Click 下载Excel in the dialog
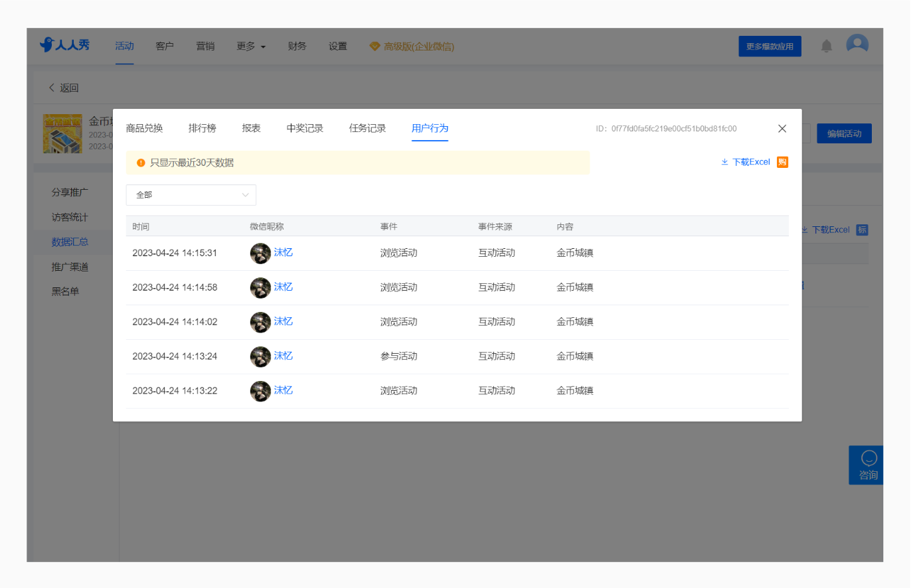This screenshot has width=913, height=588. coord(746,162)
